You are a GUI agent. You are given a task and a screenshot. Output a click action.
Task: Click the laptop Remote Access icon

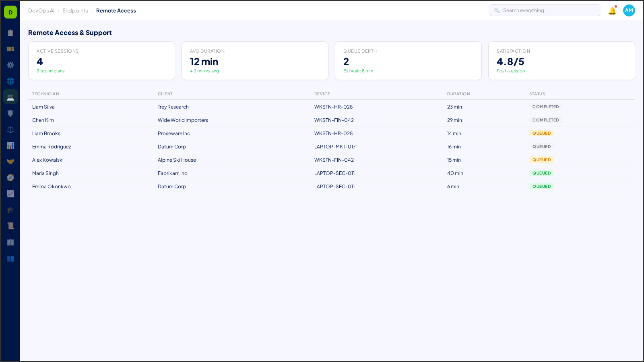coord(10,97)
